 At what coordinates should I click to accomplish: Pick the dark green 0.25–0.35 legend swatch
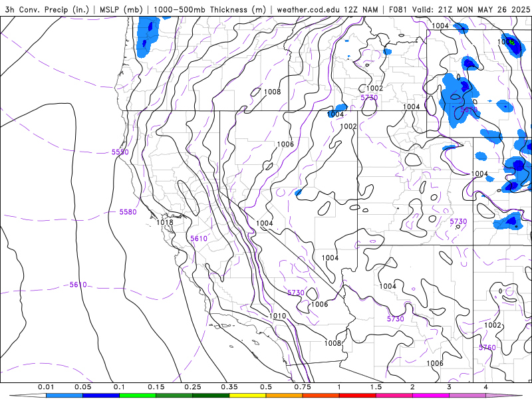pyautogui.click(x=211, y=396)
